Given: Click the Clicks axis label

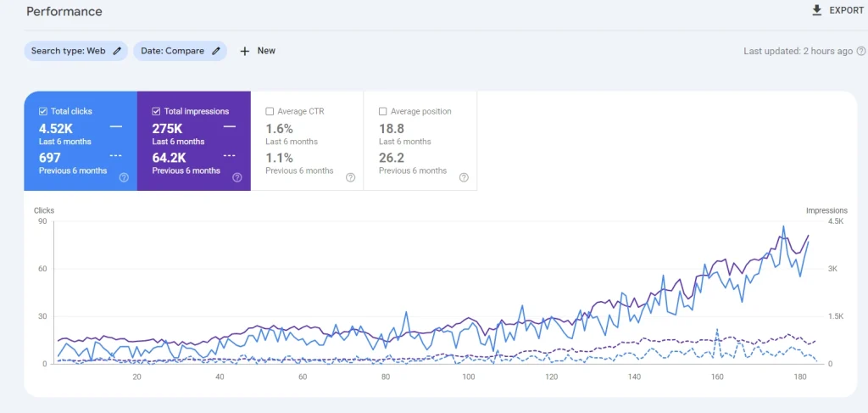Looking at the screenshot, I should (x=44, y=210).
